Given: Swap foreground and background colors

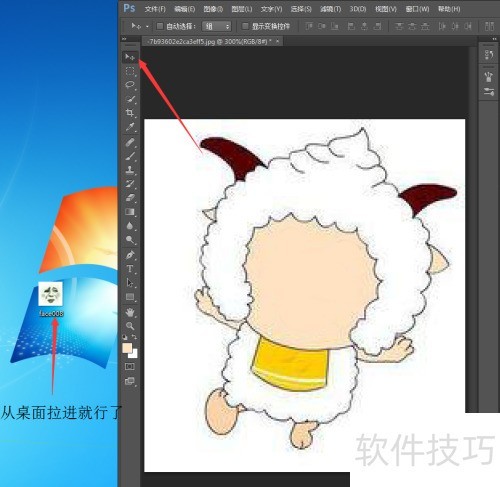Looking at the screenshot, I should (134, 337).
